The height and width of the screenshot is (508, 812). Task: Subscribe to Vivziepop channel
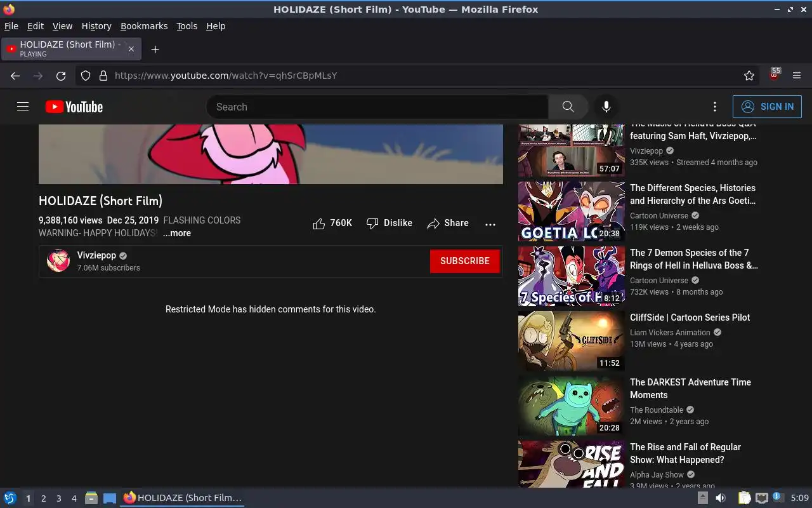[465, 261]
